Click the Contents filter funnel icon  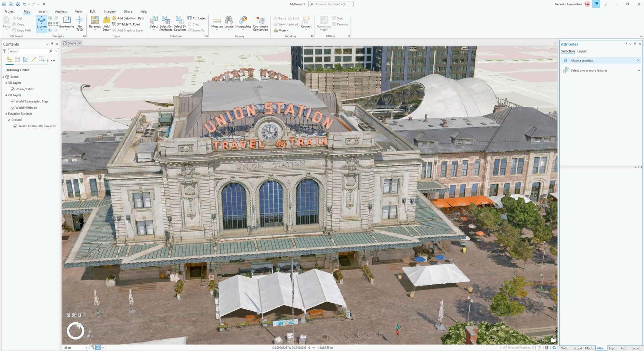(x=4, y=51)
